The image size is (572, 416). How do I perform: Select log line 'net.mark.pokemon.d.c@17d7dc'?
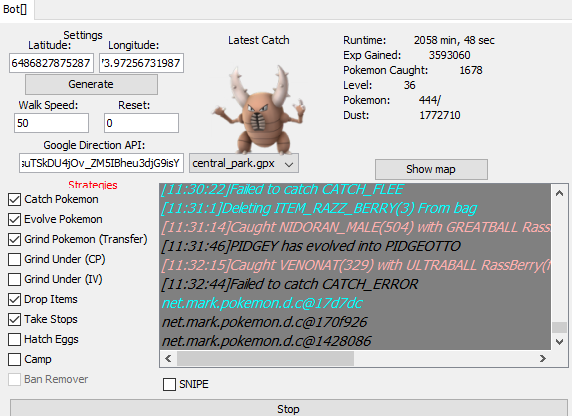pos(262,303)
